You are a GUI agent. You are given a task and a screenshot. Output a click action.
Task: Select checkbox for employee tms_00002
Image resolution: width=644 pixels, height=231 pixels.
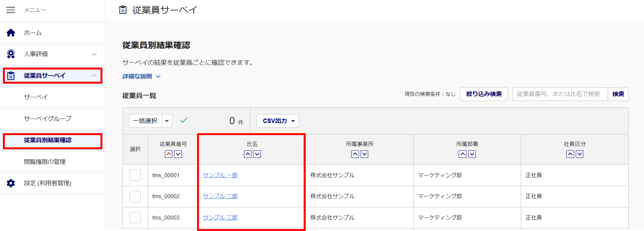135,196
